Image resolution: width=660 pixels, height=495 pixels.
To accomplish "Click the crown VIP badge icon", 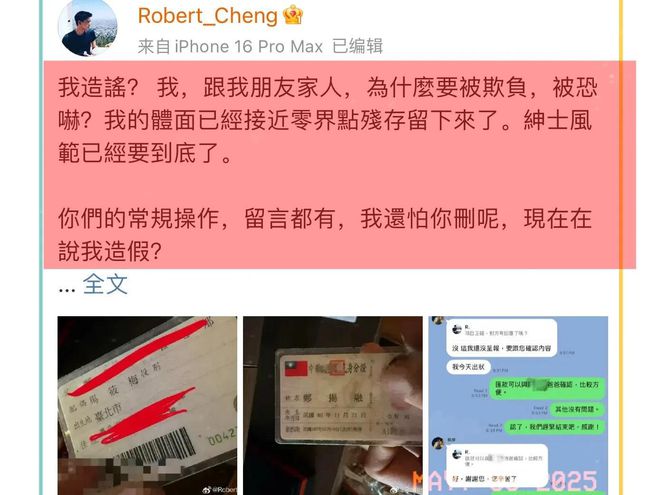I will 293,15.
